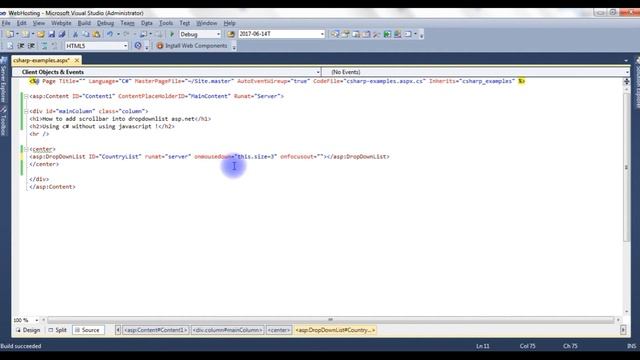Click the Save All icon

tap(62, 34)
